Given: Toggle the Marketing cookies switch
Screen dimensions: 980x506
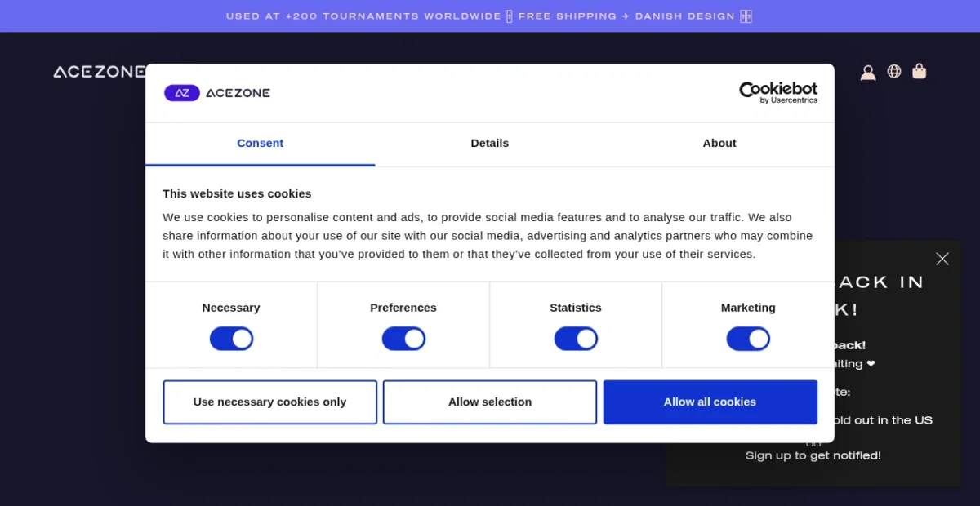Looking at the screenshot, I should pyautogui.click(x=748, y=339).
